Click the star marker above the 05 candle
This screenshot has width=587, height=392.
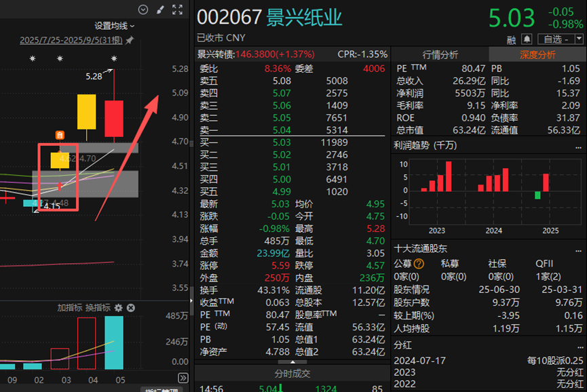[114, 58]
